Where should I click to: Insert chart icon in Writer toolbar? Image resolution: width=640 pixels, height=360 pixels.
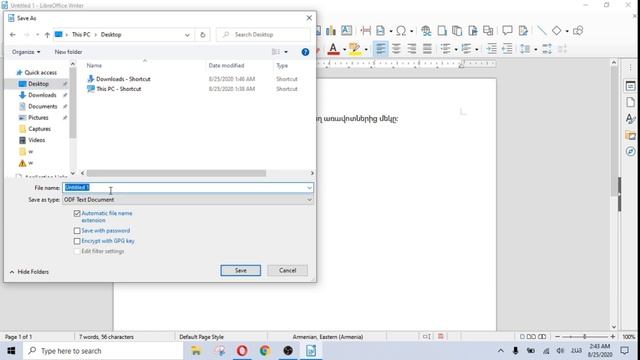click(x=331, y=31)
